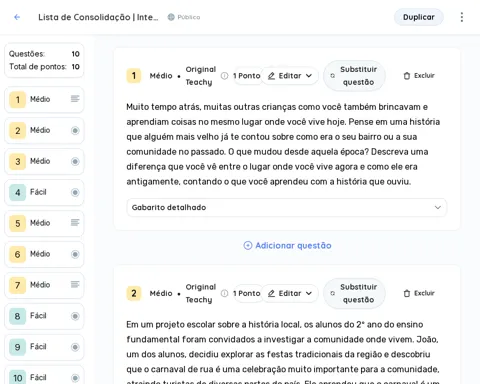
Task: Click the 1 Ponto pill on question 1
Action: coord(246,76)
